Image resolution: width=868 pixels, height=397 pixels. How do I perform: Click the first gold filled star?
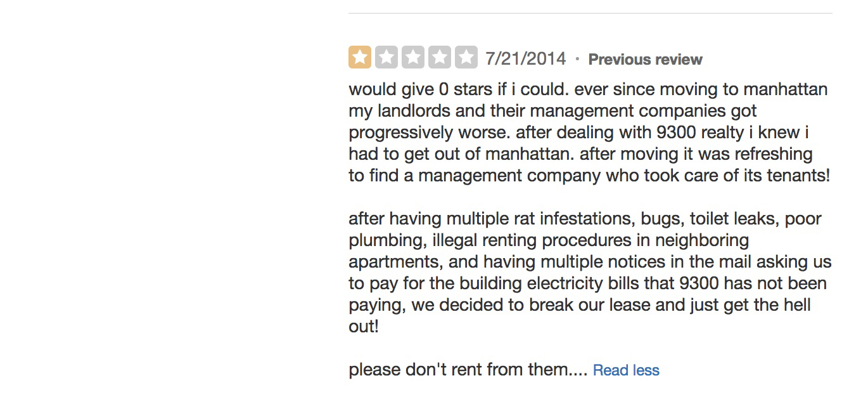click(x=359, y=58)
